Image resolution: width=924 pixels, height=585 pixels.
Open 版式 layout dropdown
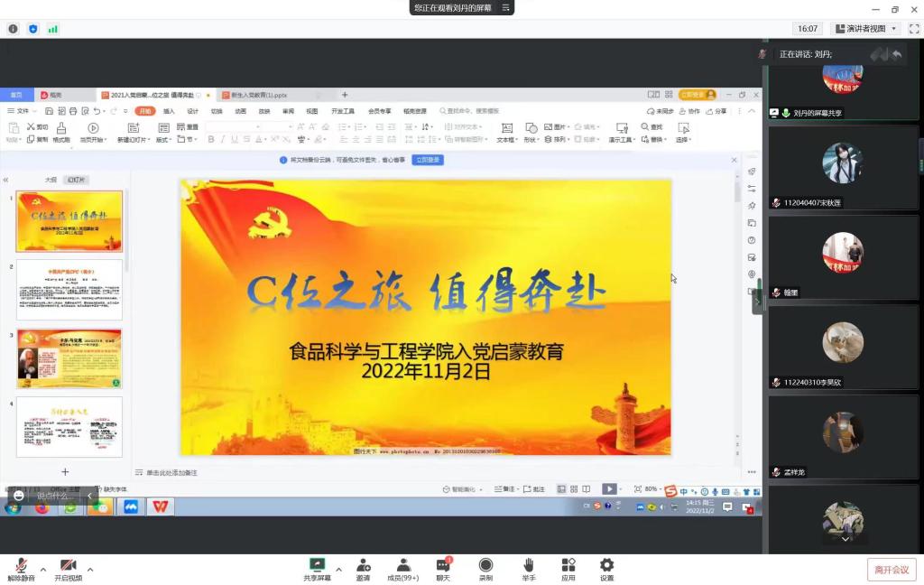[163, 132]
